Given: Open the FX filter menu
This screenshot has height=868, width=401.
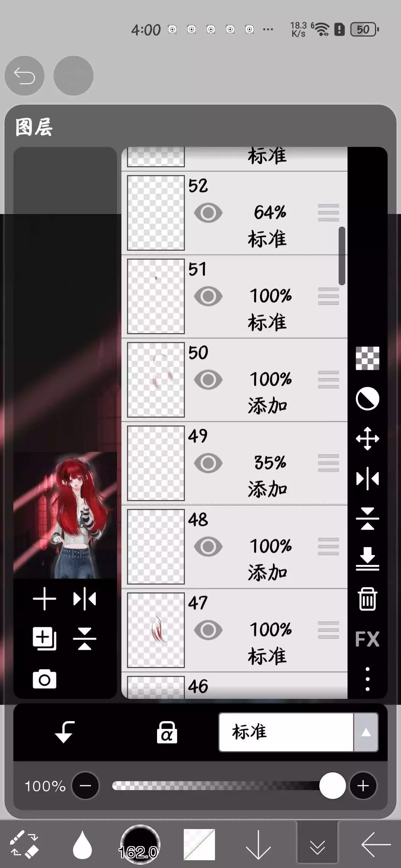Looking at the screenshot, I should pos(368,639).
